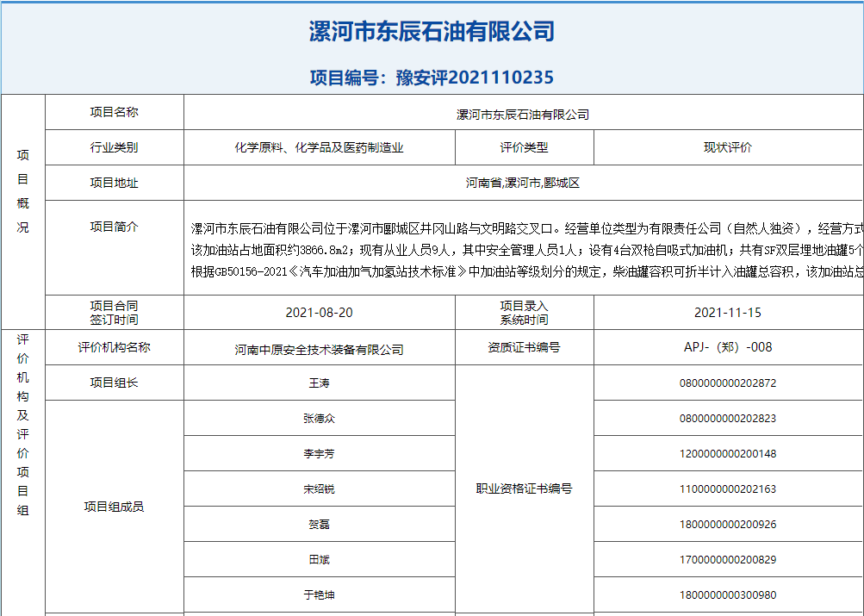Click the 项目组成员 label cell
The image size is (864, 616).
click(x=114, y=507)
